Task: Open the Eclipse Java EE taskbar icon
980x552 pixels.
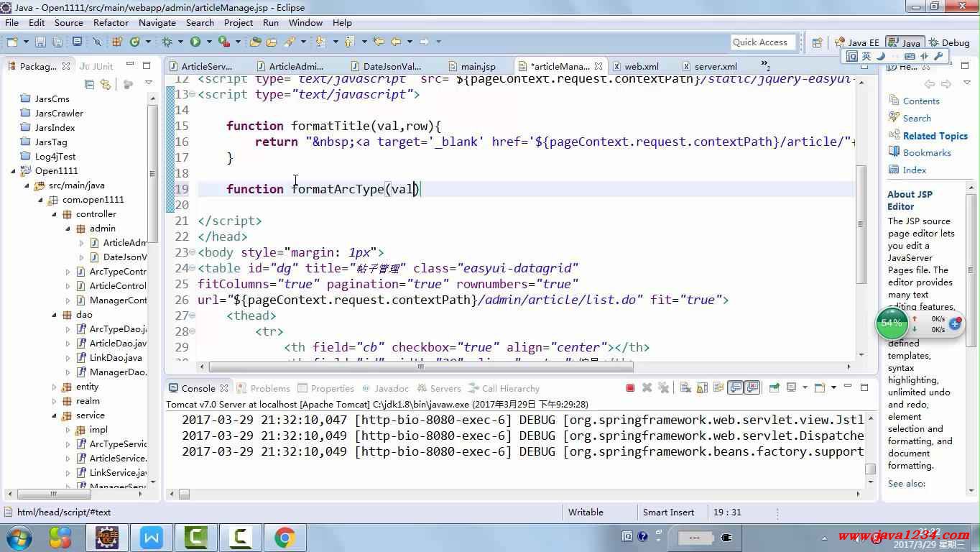Action: coord(107,538)
